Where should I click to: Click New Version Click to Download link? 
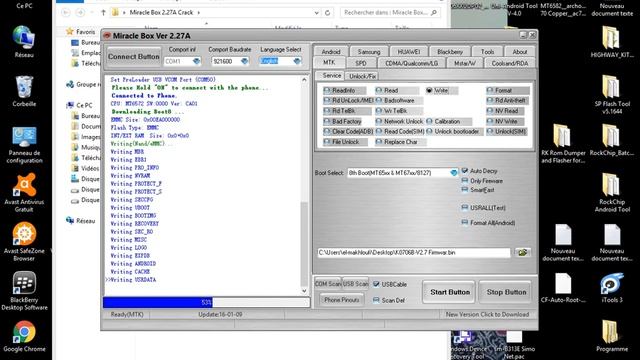coord(487,314)
